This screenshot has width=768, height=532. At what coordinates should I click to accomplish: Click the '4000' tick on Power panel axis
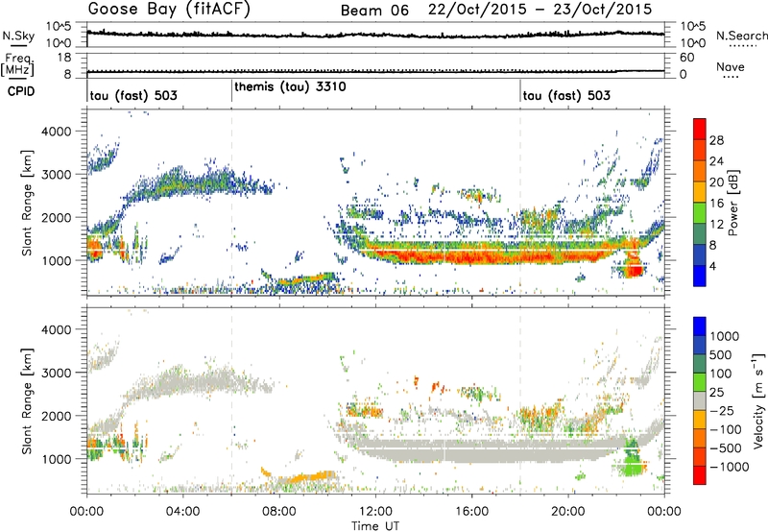[56, 132]
